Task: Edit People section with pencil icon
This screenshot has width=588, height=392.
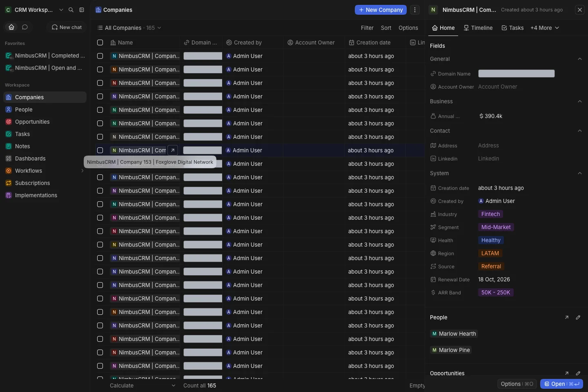Action: click(x=578, y=317)
